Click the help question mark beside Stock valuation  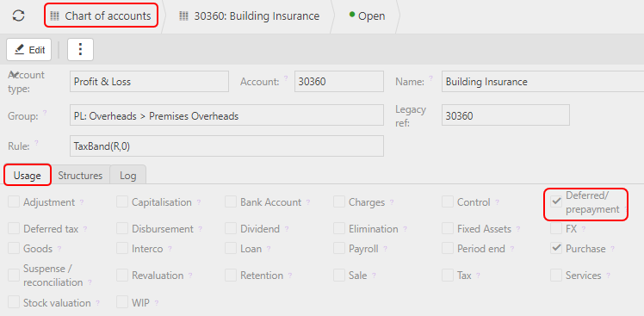pyautogui.click(x=98, y=303)
